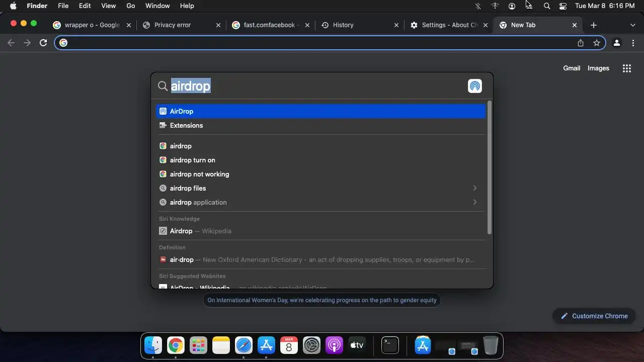Click the Chrome back arrow

pyautogui.click(x=11, y=43)
